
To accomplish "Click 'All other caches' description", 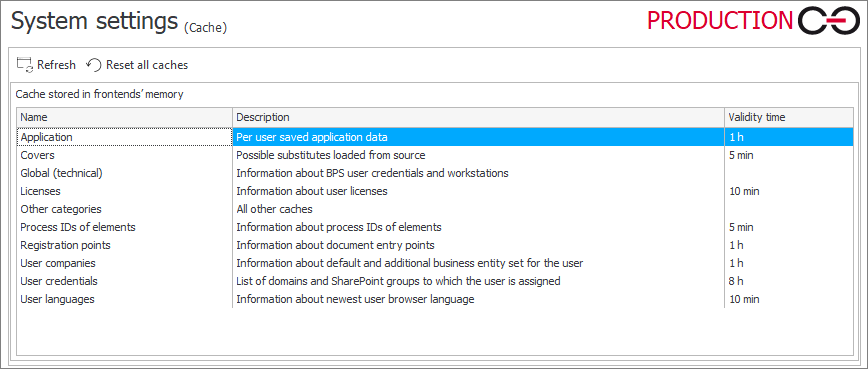I will [275, 209].
